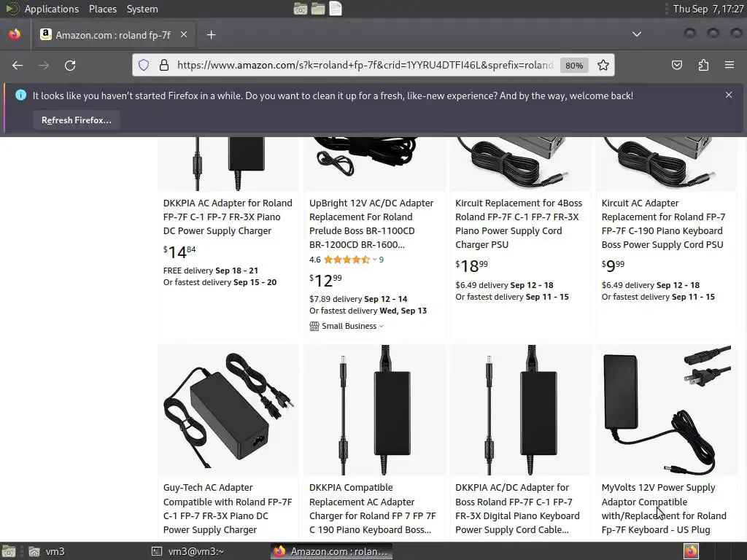Screen dimensions: 747x560
Task: Show site security padlock info
Action: point(164,65)
